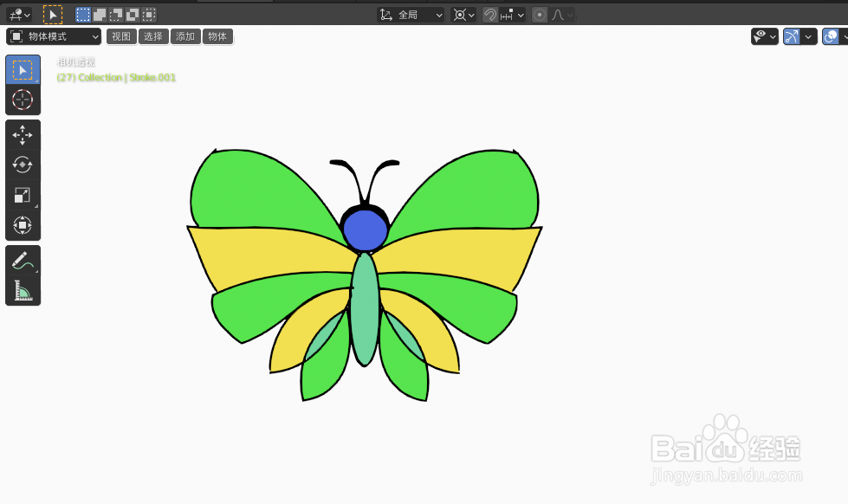Click the blue butterfly head circle
This screenshot has width=848, height=504.
pyautogui.click(x=366, y=230)
